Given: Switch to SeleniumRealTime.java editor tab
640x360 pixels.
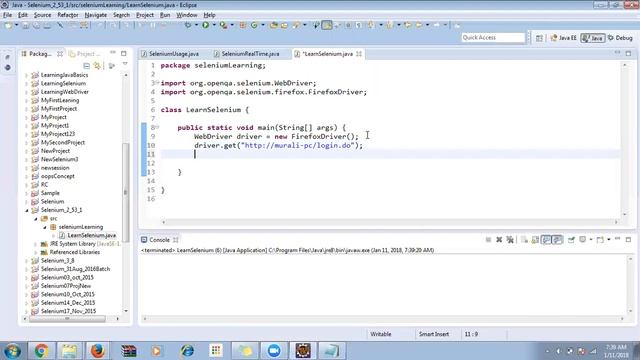Looking at the screenshot, I should click(250, 54).
